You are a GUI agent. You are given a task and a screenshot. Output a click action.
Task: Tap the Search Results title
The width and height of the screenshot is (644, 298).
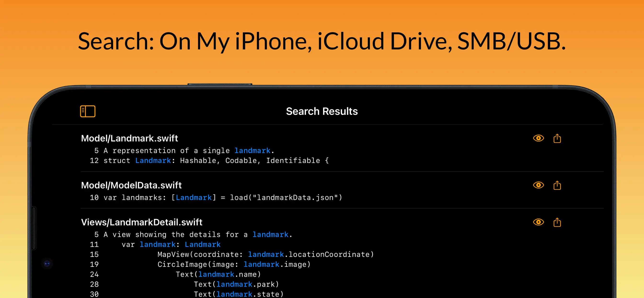click(x=322, y=111)
